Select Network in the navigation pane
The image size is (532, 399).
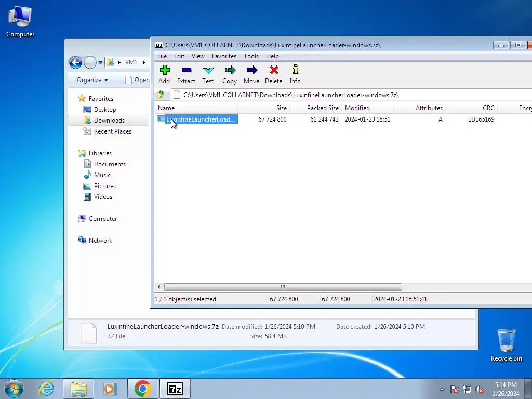click(x=100, y=240)
